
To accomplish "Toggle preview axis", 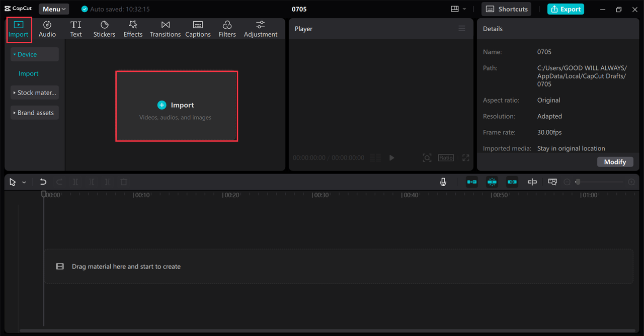I will click(x=532, y=182).
